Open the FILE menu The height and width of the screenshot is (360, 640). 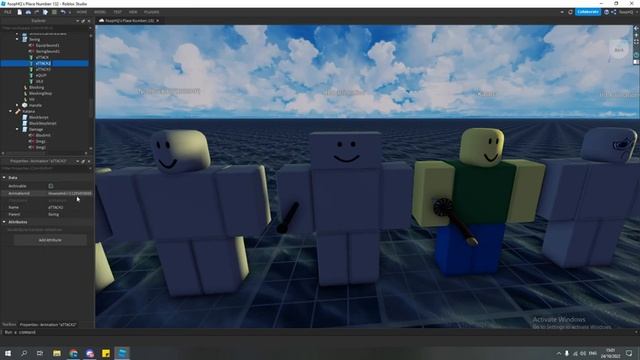[8, 12]
